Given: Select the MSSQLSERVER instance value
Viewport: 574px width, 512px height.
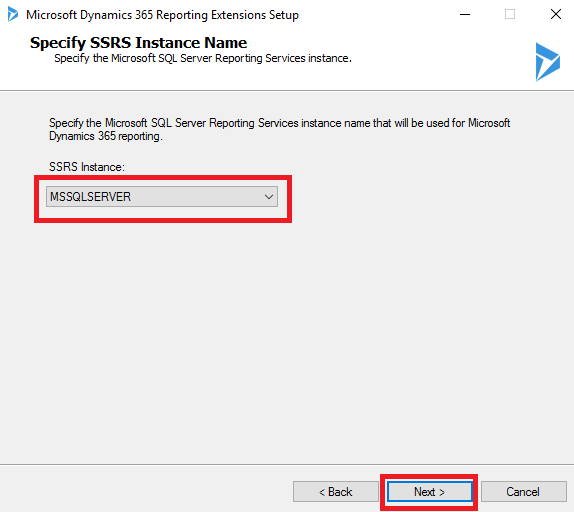Looking at the screenshot, I should 90,197.
